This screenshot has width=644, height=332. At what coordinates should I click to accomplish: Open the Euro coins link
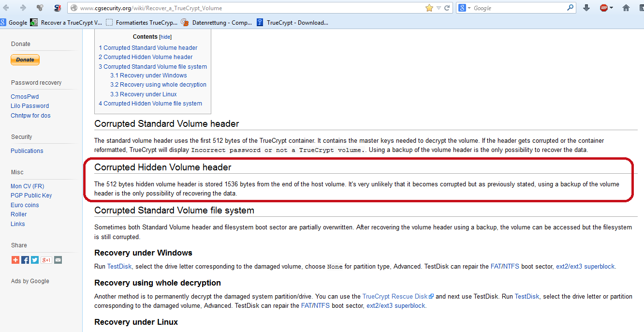pyautogui.click(x=25, y=205)
